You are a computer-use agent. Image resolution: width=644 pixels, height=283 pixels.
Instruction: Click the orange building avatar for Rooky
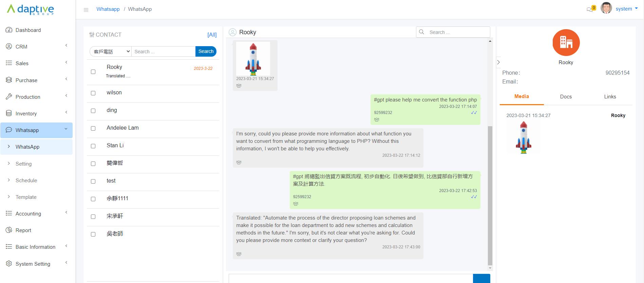[566, 43]
